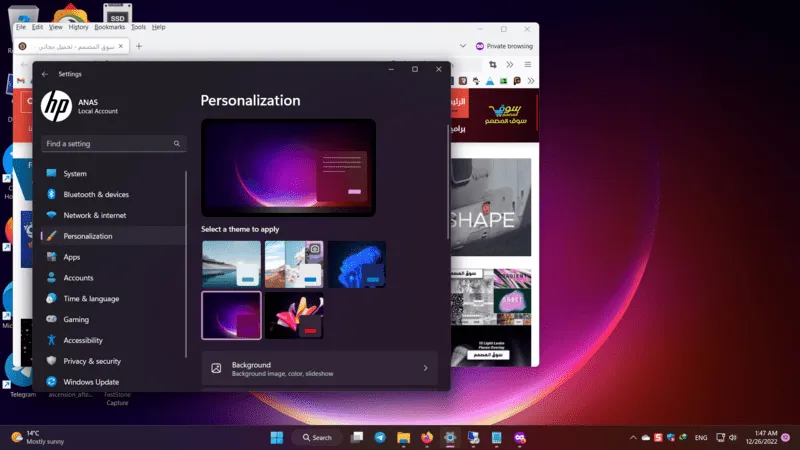Open the Firefox hamburger application menu
Screen dimensions: 800x450
click(528, 64)
